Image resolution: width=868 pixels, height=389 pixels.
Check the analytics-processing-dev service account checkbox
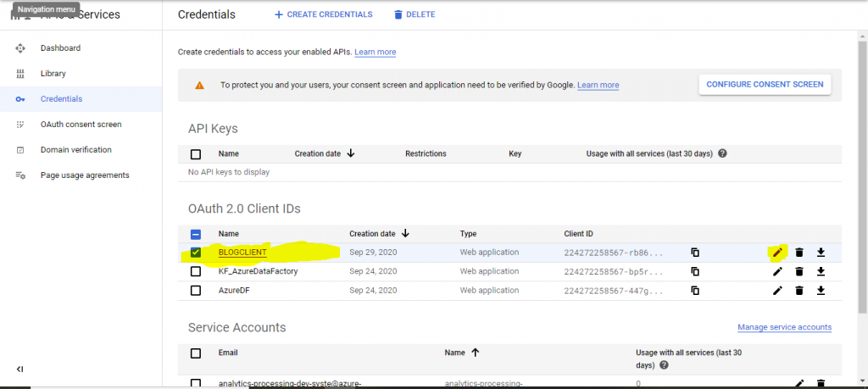[196, 383]
